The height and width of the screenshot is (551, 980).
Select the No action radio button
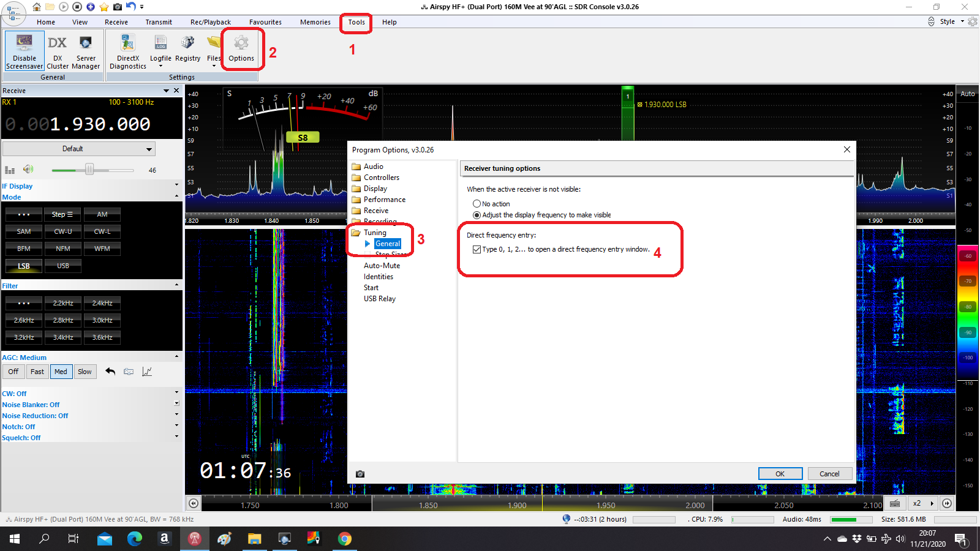click(477, 204)
